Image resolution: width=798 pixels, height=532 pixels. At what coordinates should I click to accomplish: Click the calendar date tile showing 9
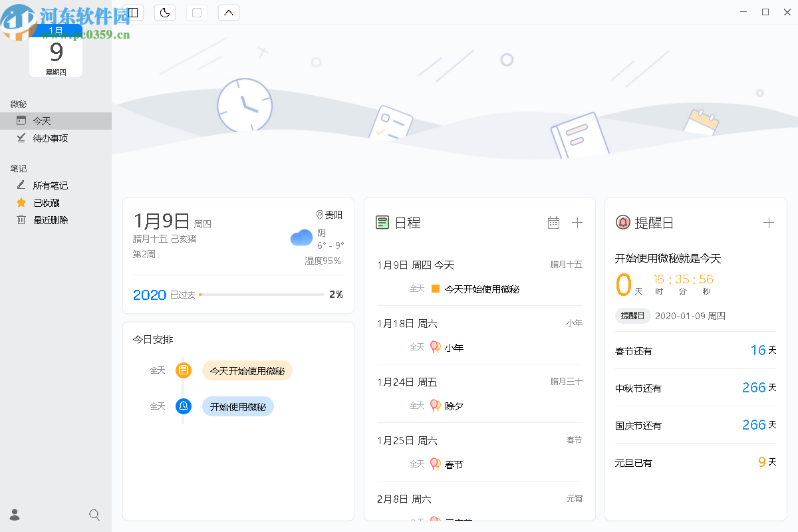[56, 53]
